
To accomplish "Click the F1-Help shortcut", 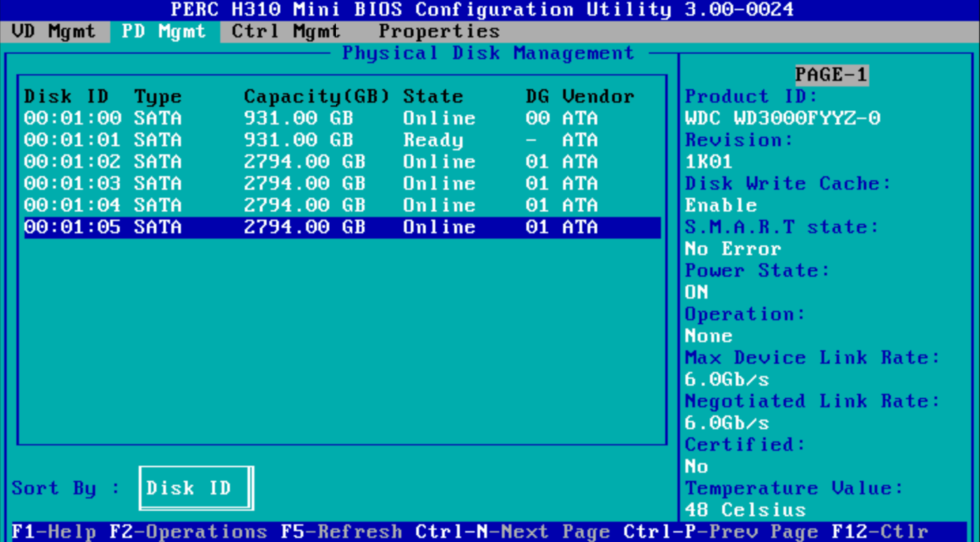I will [x=54, y=532].
